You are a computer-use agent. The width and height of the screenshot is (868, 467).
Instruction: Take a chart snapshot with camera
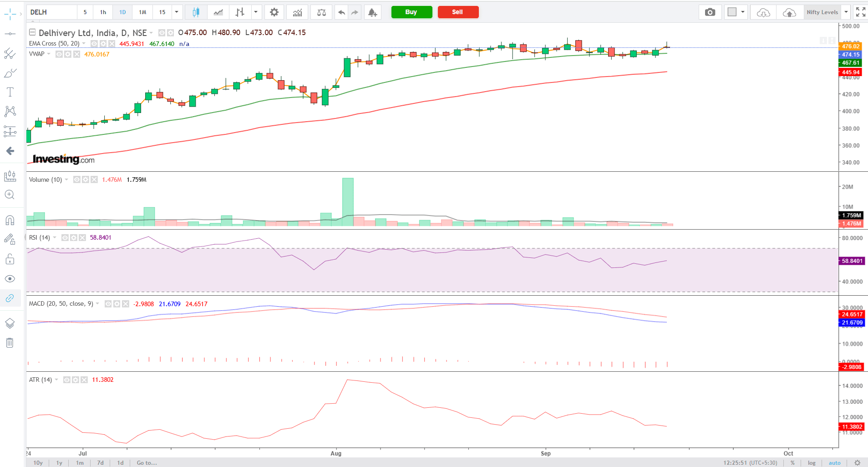[710, 12]
